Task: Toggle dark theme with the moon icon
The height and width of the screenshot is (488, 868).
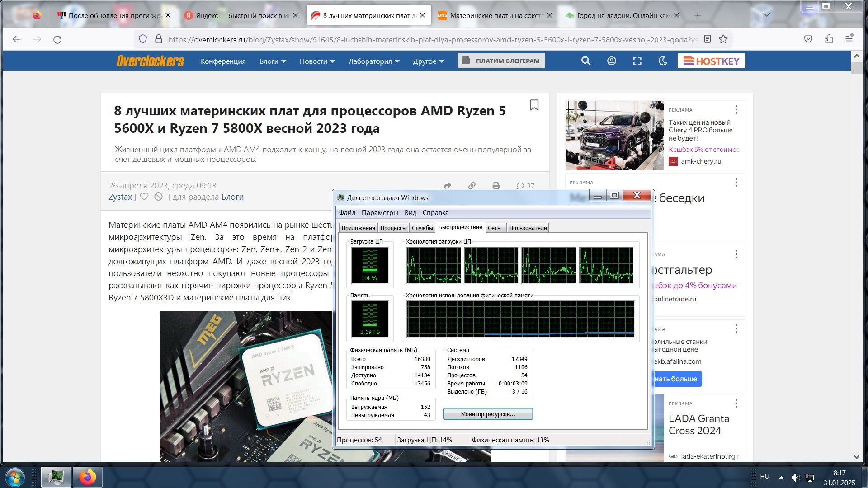Action: pyautogui.click(x=663, y=61)
